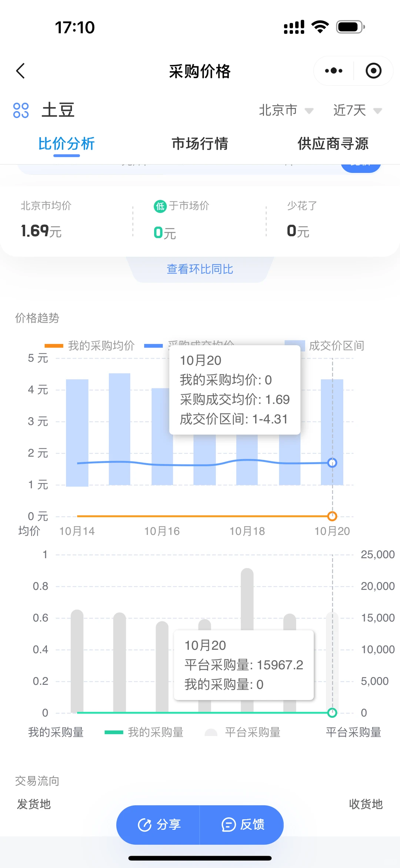Tap the 10月16 axis label
Image resolution: width=400 pixels, height=868 pixels.
tap(162, 531)
